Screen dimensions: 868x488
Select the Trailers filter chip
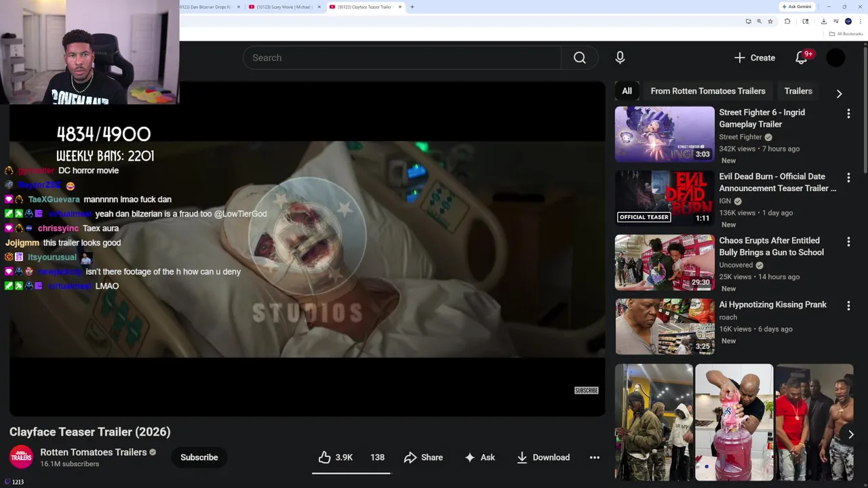pyautogui.click(x=798, y=91)
